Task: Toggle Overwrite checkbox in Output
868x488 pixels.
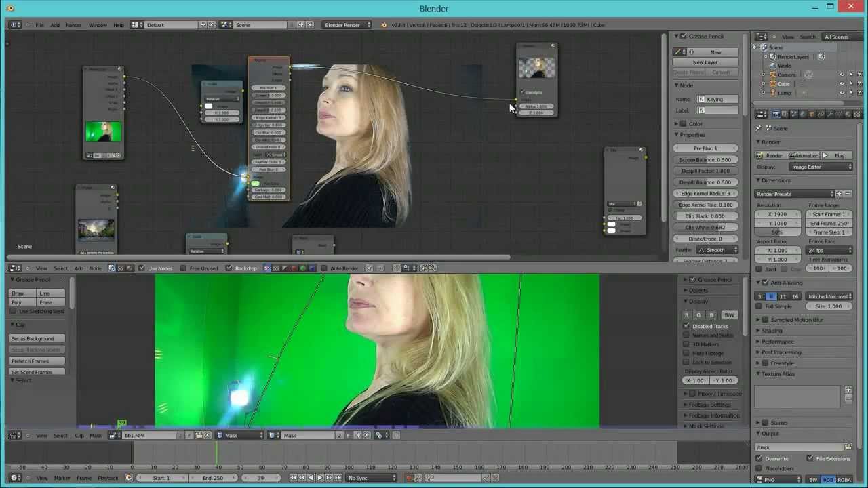Action: click(x=759, y=458)
